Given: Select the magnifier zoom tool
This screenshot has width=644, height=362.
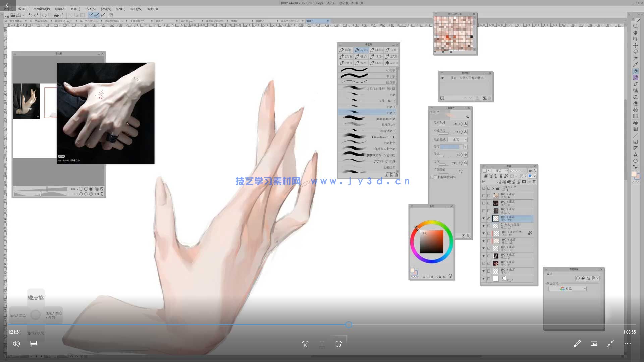Looking at the screenshot, I should tap(635, 26).
